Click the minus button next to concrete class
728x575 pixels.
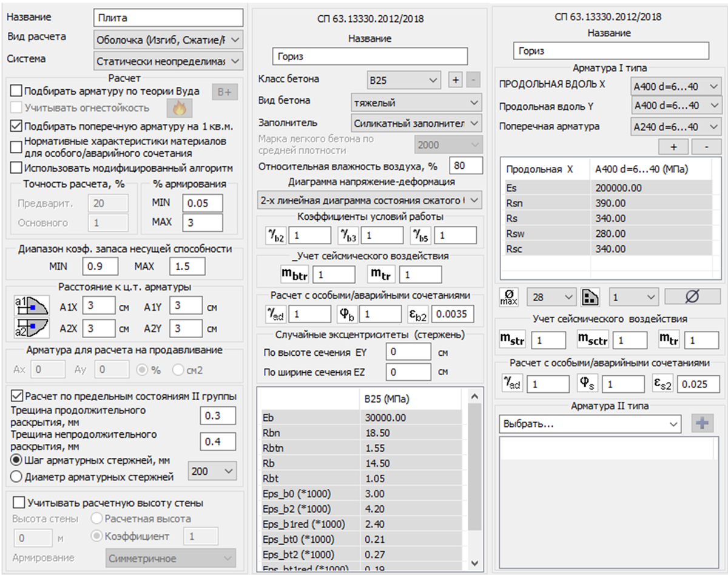(474, 80)
